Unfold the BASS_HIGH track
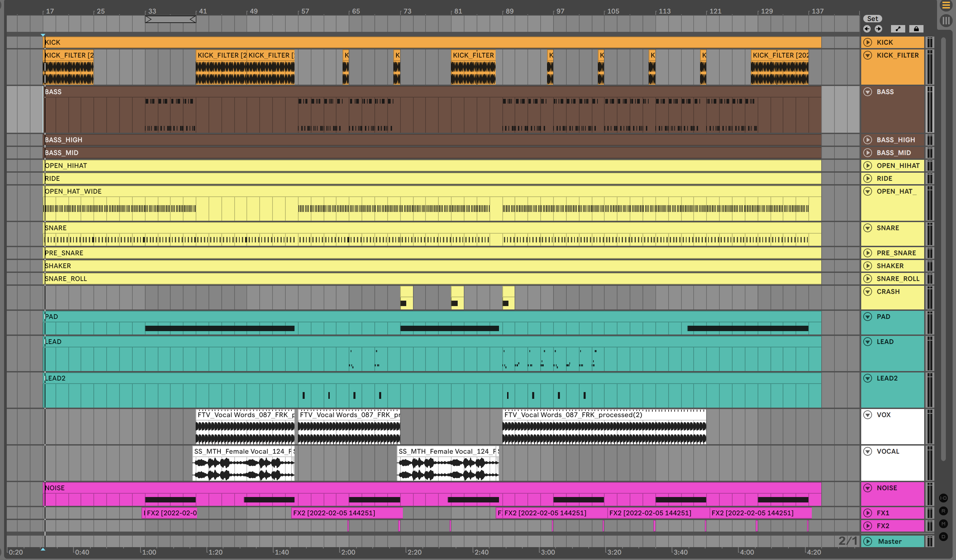Screen dimensions: 956x560 (868, 140)
